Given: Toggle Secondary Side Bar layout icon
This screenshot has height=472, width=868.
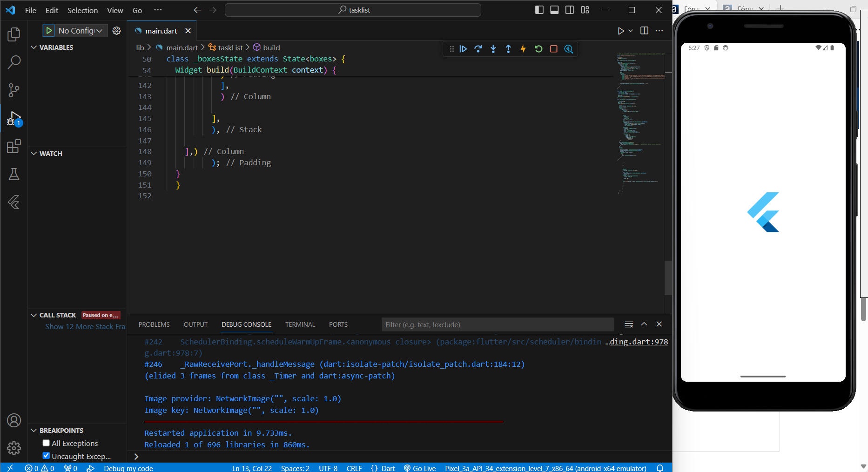Looking at the screenshot, I should click(x=570, y=10).
